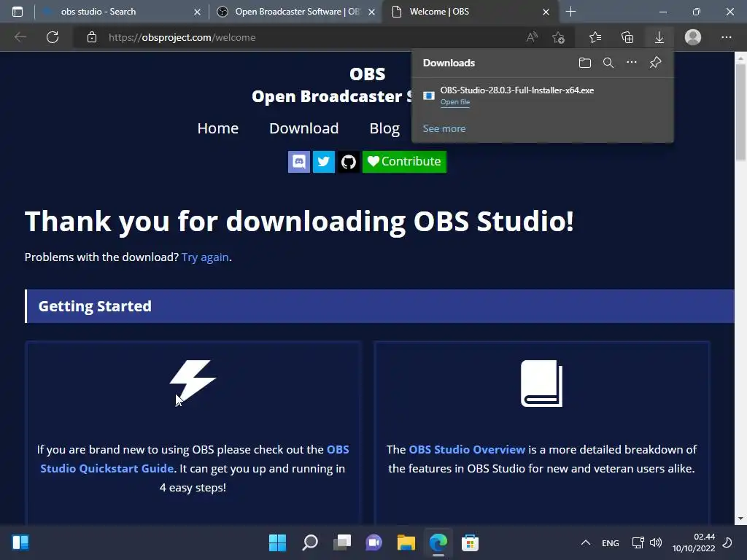Close the Open Broadcaster Software tab
This screenshot has height=560, width=747.
[x=371, y=12]
